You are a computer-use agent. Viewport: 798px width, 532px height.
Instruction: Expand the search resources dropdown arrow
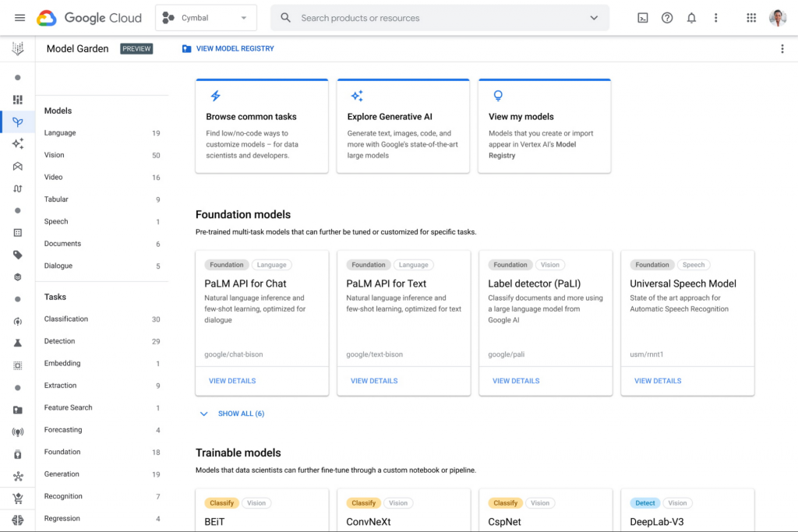(593, 17)
